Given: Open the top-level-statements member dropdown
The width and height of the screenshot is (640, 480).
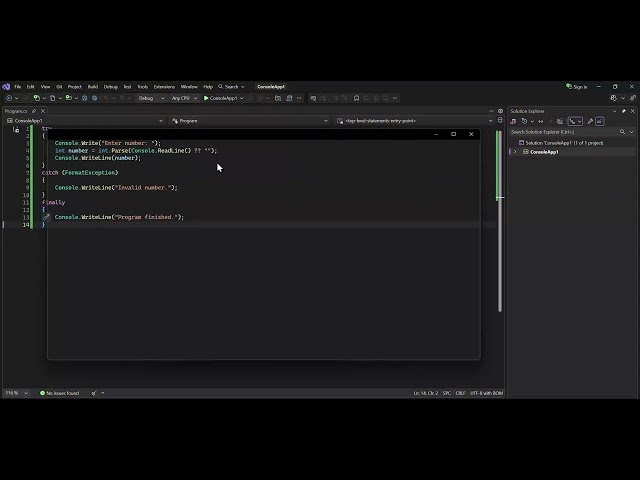Looking at the screenshot, I should (414, 121).
